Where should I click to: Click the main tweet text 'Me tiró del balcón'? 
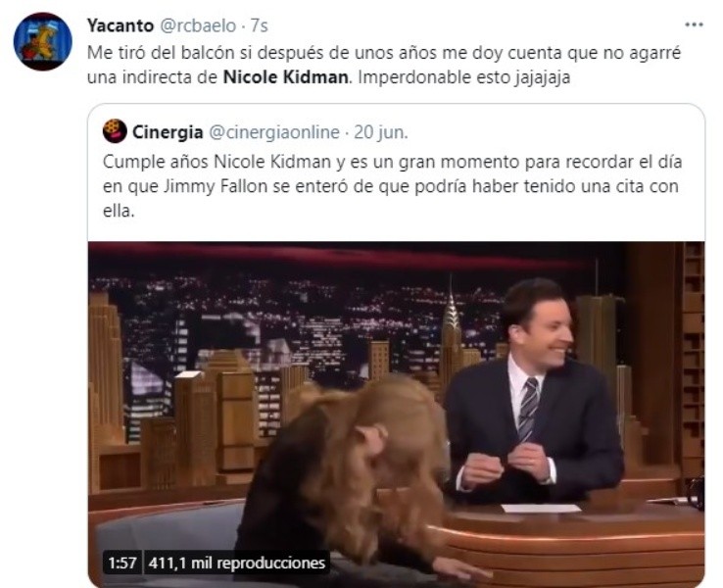[x=384, y=65]
